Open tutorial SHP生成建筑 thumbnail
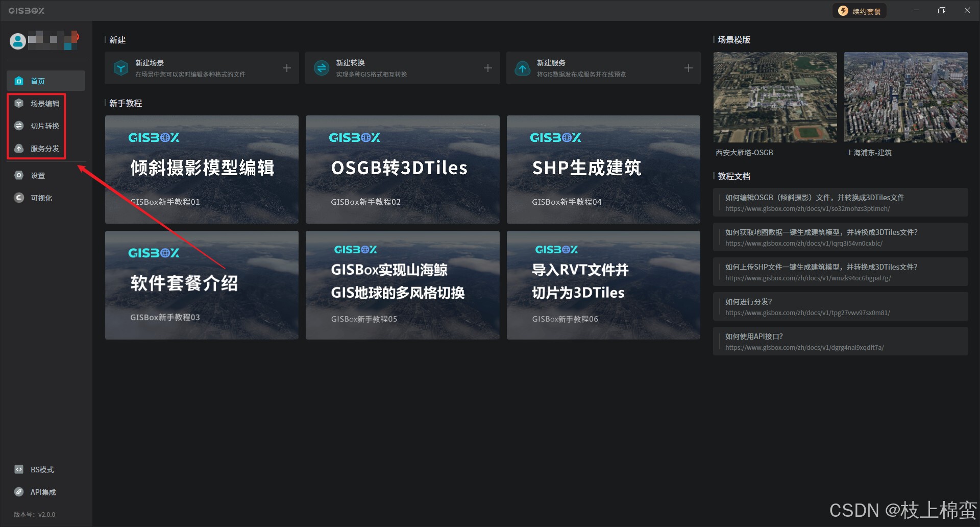This screenshot has height=527, width=980. click(x=603, y=169)
